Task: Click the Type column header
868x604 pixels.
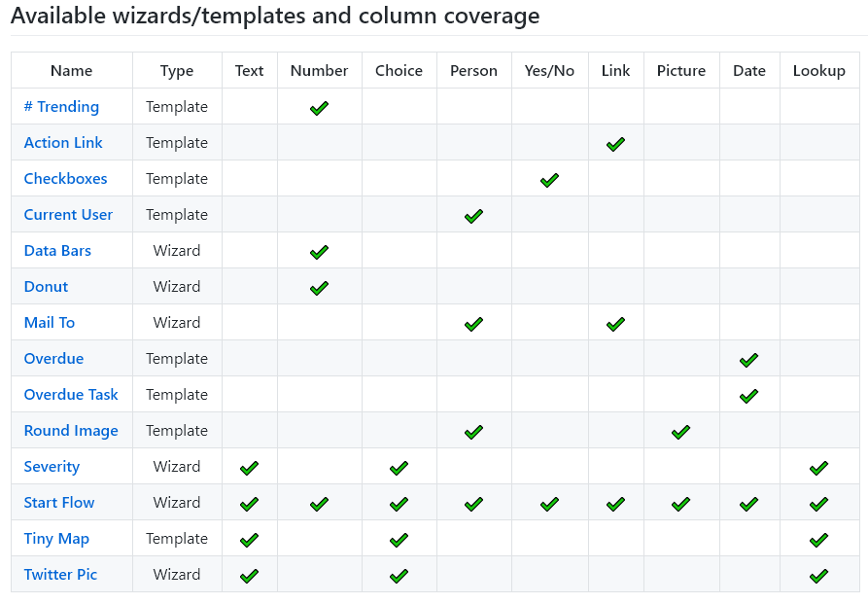Action: (x=177, y=70)
